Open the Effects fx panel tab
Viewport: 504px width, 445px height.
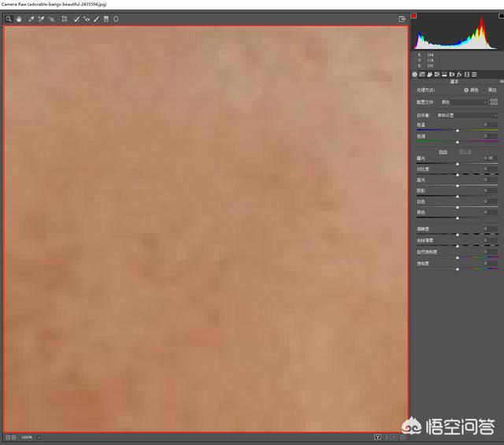[x=459, y=75]
